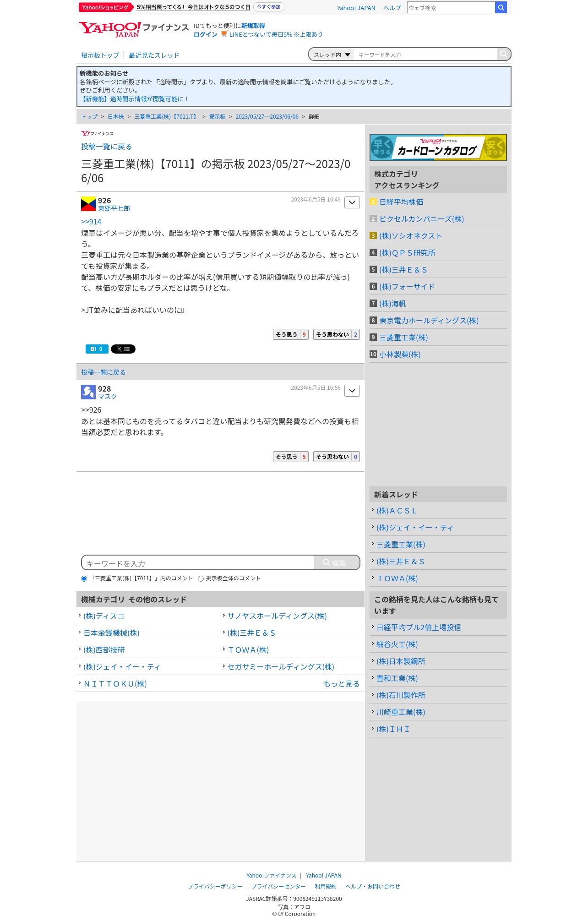Click トップ in the breadcrumb
The width and height of the screenshot is (588, 916).
point(89,117)
